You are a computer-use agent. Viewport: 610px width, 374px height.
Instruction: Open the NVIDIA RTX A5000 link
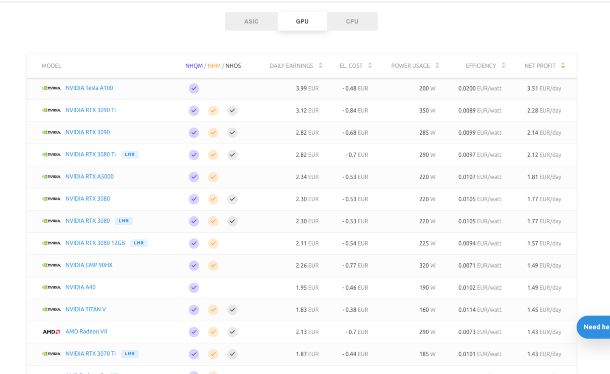(89, 177)
